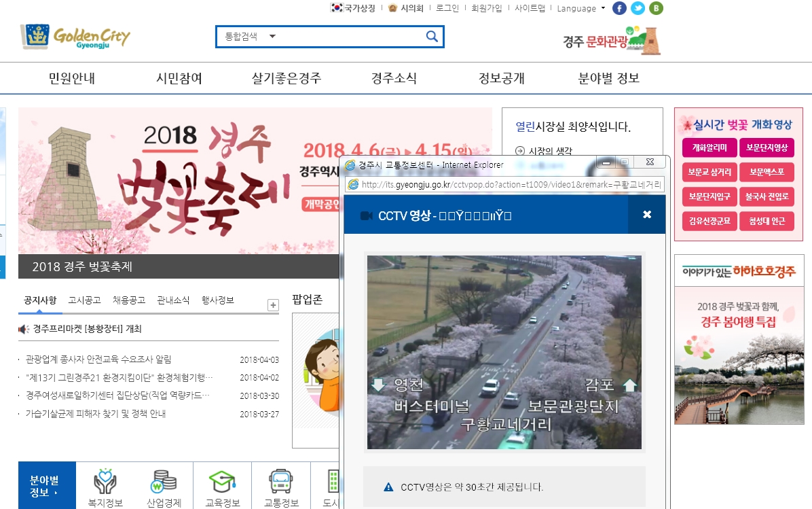Click into the 통합검색 search text field
The image size is (812, 509).
click(x=346, y=37)
